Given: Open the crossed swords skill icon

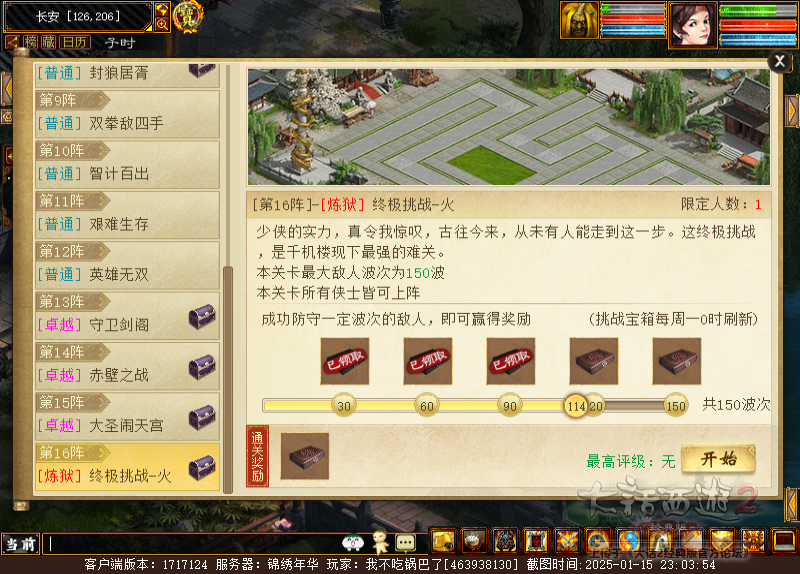Looking at the screenshot, I should (x=567, y=541).
